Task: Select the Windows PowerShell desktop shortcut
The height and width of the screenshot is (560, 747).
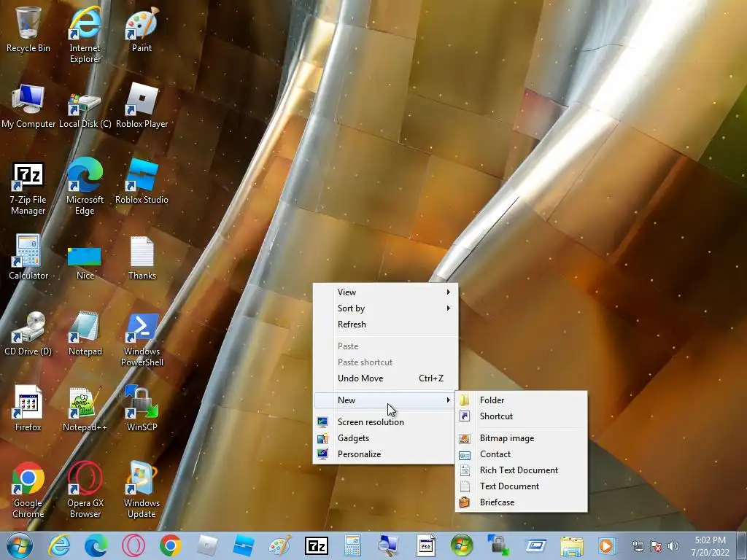Action: (142, 340)
